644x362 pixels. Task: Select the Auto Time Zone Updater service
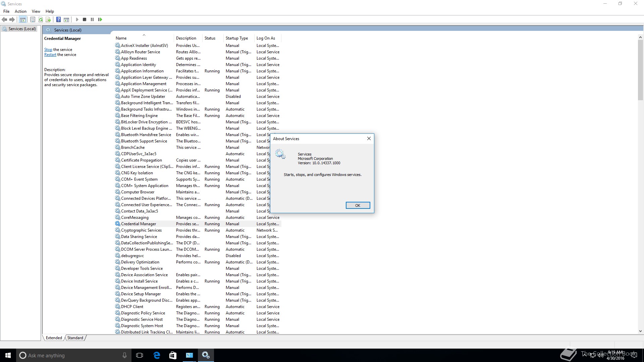coord(198,97)
